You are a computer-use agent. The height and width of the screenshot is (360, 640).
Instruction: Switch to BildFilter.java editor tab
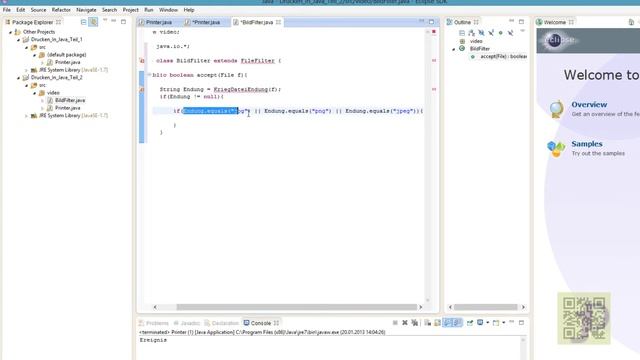[x=256, y=22]
